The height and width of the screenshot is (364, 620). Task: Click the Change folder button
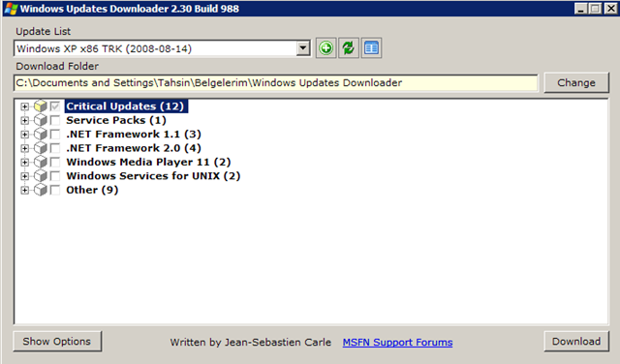click(x=576, y=82)
